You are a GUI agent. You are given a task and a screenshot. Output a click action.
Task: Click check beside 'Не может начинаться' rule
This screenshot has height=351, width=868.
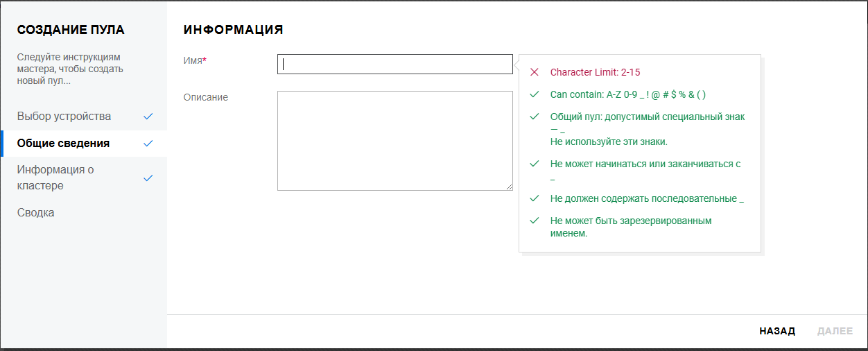point(534,164)
